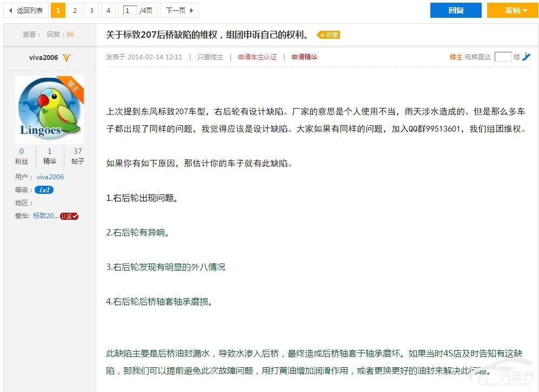Click 申请车主认证 link
Image resolution: width=539 pixels, height=392 pixels.
tap(257, 57)
